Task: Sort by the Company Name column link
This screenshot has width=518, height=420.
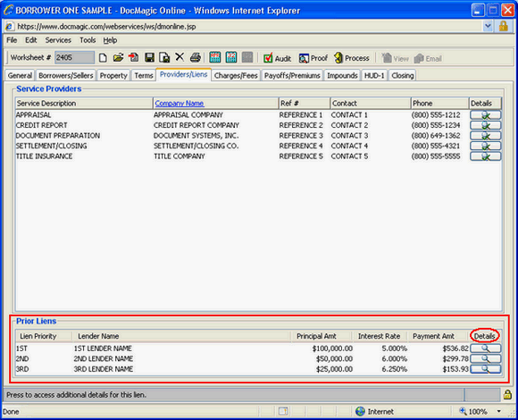Action: click(180, 104)
